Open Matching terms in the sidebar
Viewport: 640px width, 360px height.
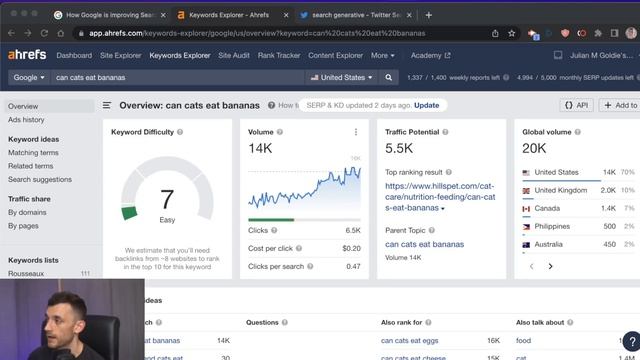(x=33, y=152)
